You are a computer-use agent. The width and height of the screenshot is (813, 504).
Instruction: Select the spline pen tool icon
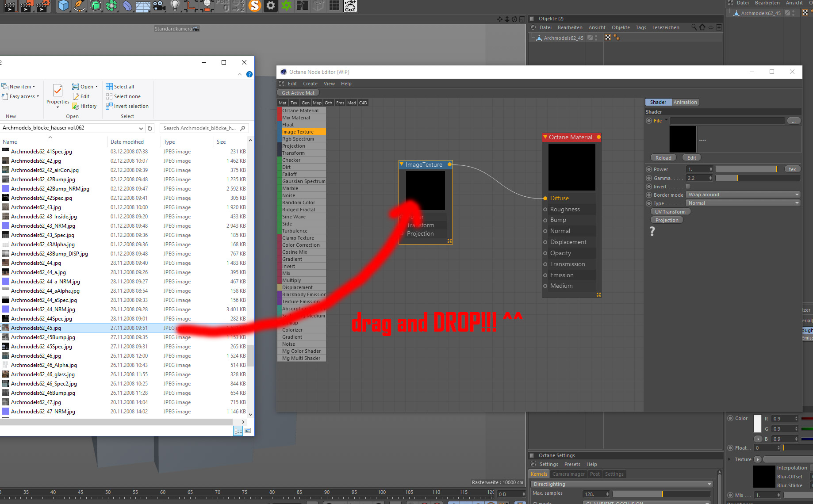pos(80,6)
